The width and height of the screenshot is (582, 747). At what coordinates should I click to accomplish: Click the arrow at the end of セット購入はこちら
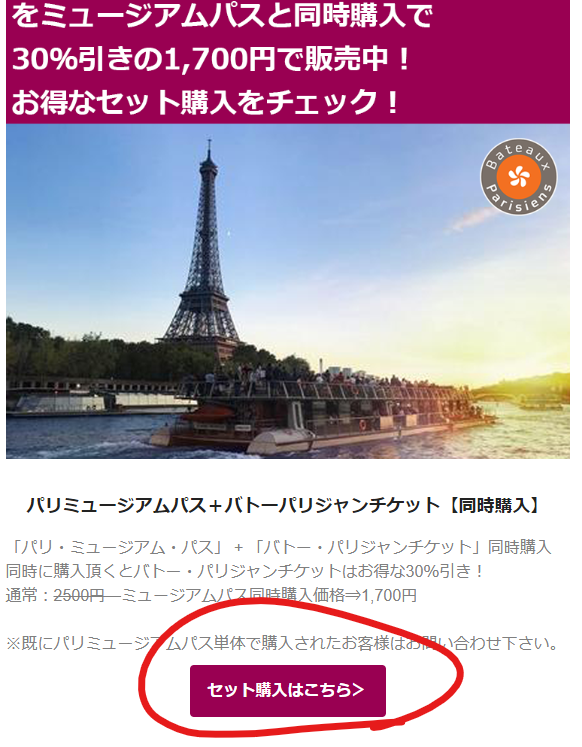(358, 690)
